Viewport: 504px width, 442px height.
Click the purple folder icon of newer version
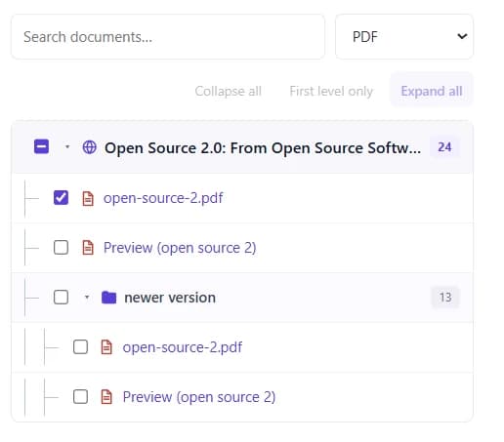(108, 298)
